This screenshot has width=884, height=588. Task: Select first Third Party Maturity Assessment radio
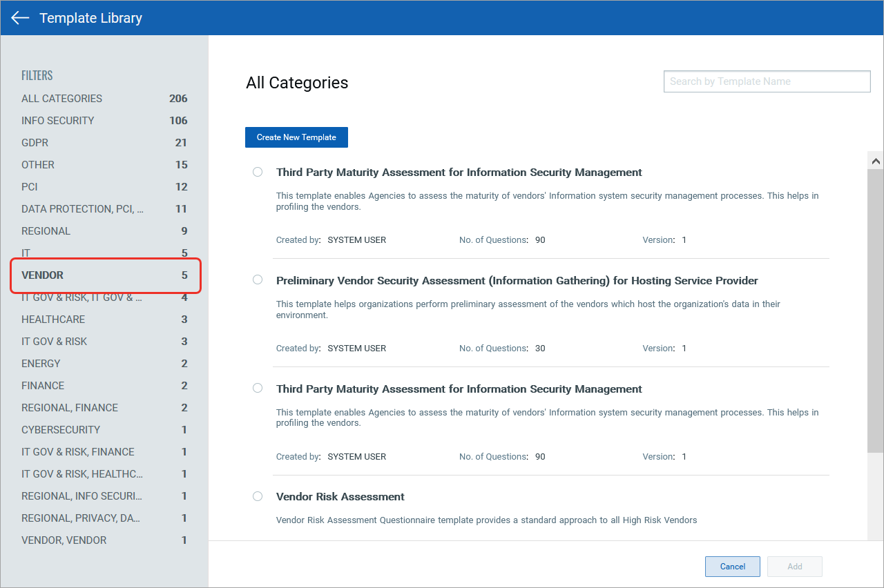[258, 172]
